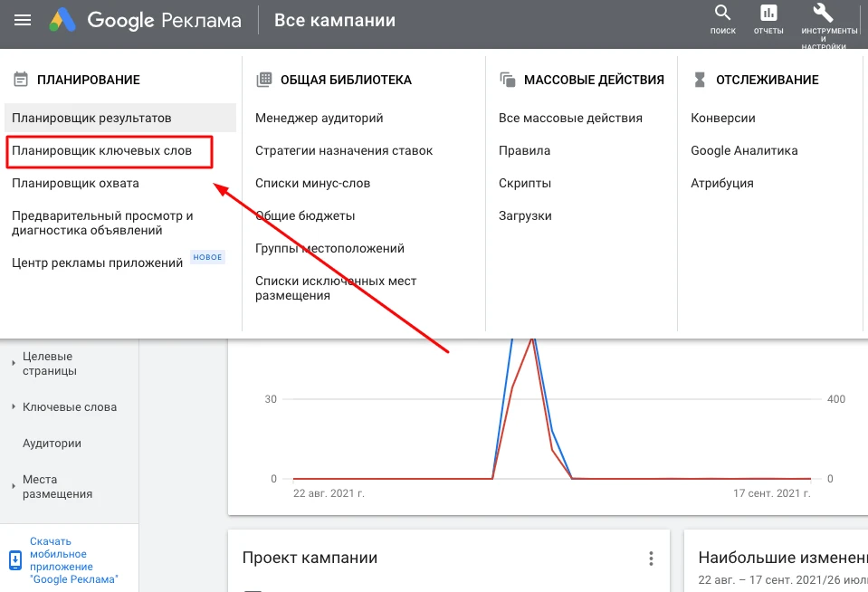Open Планировщик ключевых слов
The height and width of the screenshot is (592, 868).
point(101,151)
